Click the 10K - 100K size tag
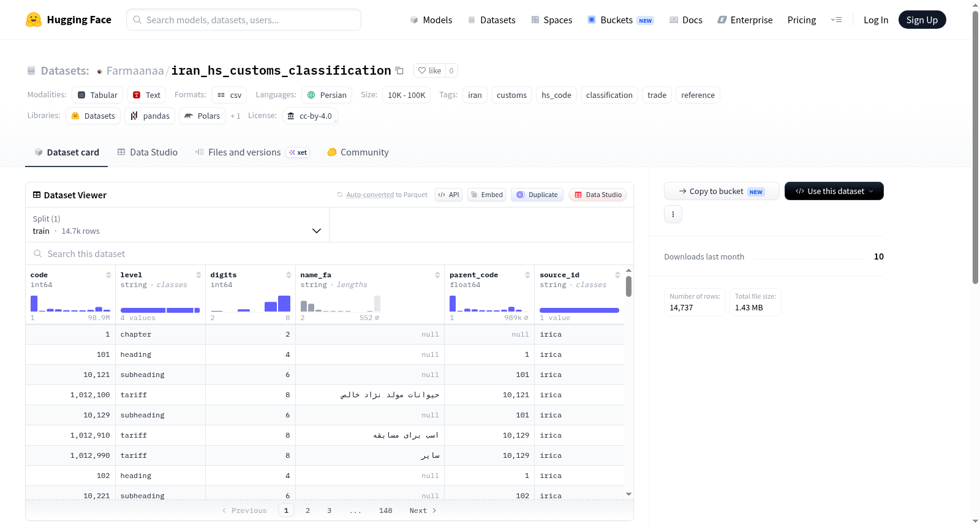 click(x=407, y=95)
